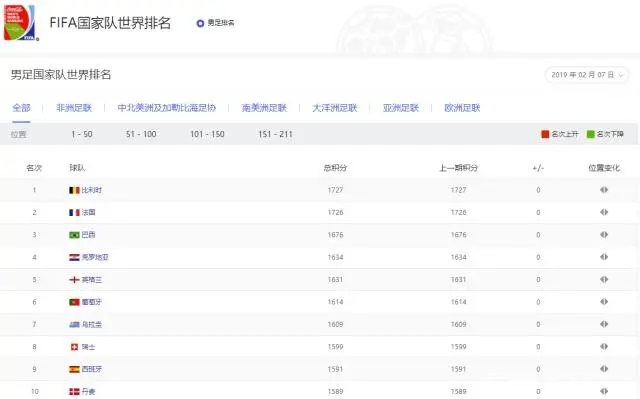640x399 pixels.
Task: Click the France flag icon
Action: tap(74, 213)
